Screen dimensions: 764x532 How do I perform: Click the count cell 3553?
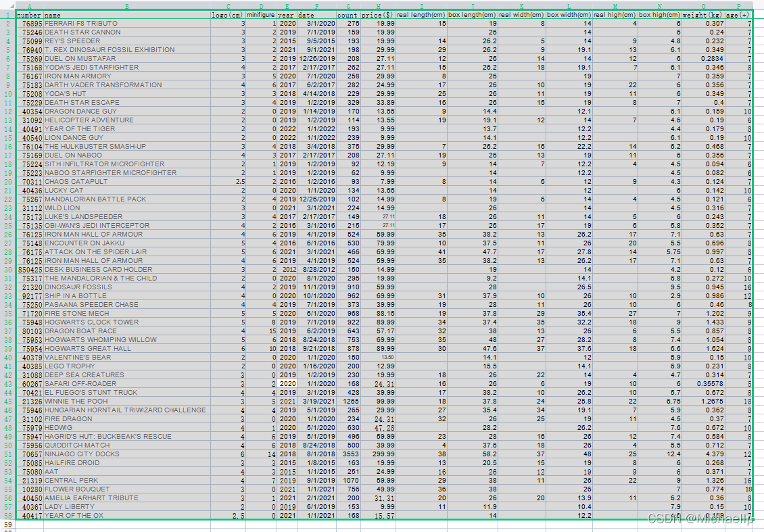click(348, 454)
